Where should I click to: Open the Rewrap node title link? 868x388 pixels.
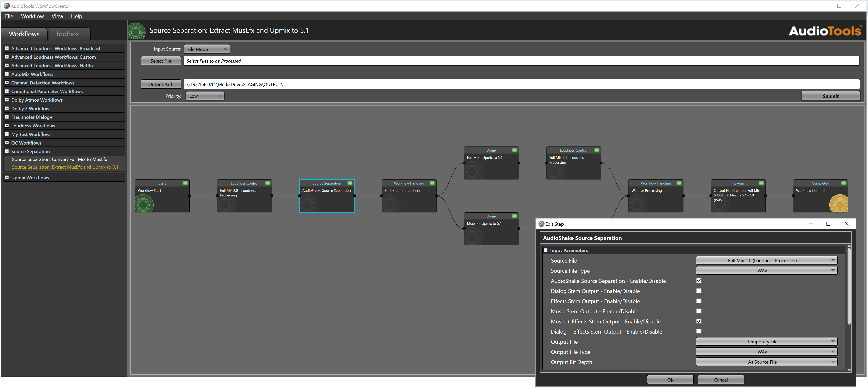point(738,184)
